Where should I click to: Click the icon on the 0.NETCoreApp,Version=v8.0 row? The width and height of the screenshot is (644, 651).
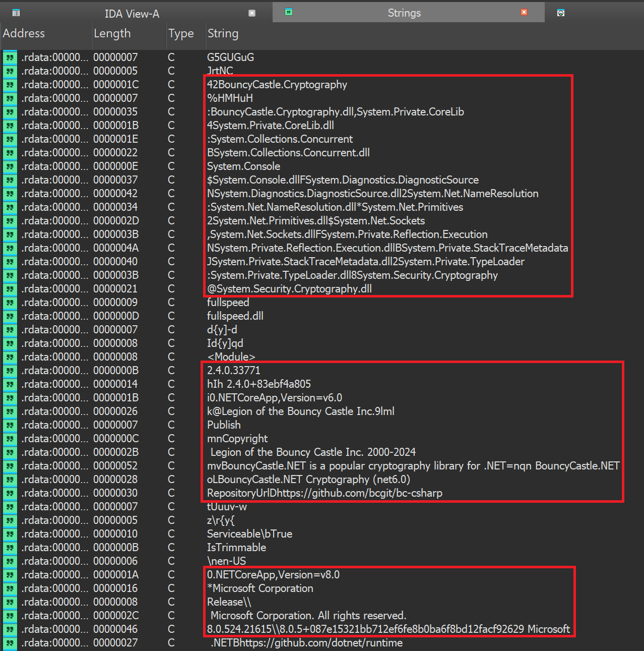[10, 575]
